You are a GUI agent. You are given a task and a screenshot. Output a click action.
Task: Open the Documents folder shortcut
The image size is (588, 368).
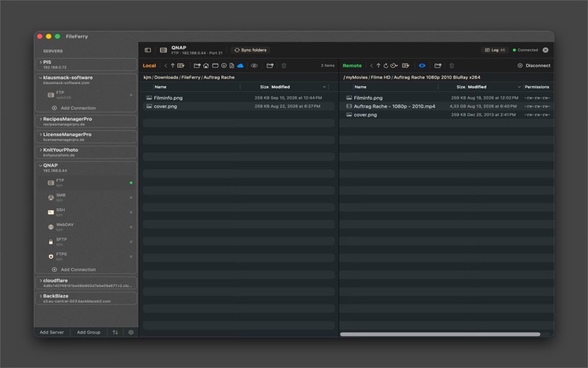232,66
